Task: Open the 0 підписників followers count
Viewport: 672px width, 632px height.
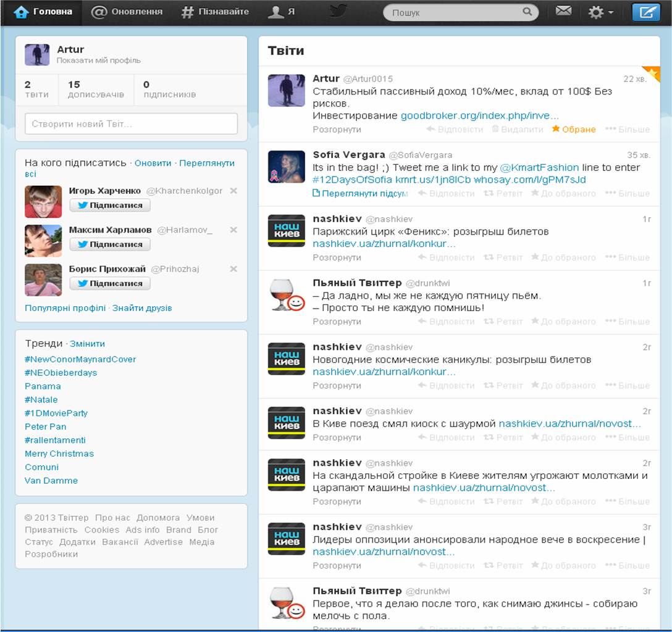Action: point(169,89)
